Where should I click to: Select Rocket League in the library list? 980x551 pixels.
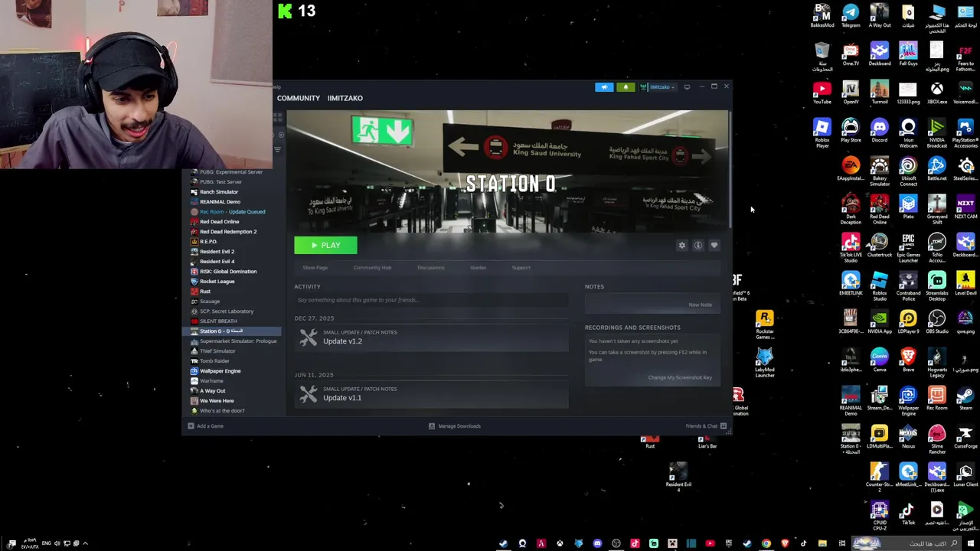[x=217, y=282]
